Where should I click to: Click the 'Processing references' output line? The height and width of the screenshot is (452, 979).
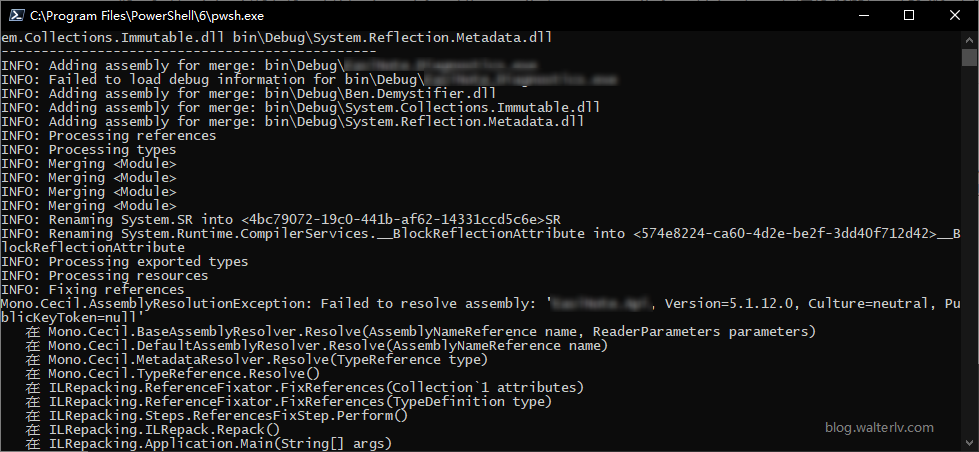click(x=110, y=135)
